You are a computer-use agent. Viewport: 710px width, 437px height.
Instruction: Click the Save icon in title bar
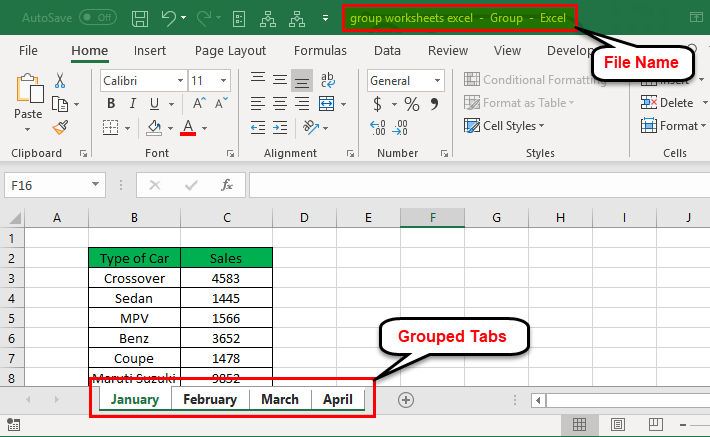140,18
